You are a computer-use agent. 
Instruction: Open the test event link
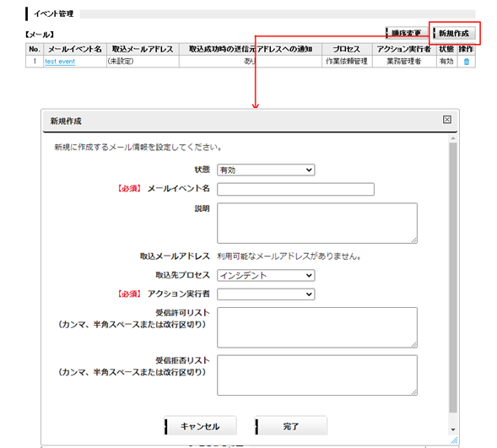60,62
